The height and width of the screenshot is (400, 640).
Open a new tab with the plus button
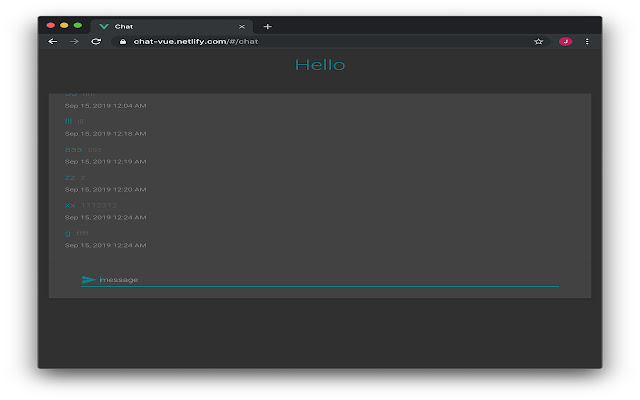click(267, 27)
